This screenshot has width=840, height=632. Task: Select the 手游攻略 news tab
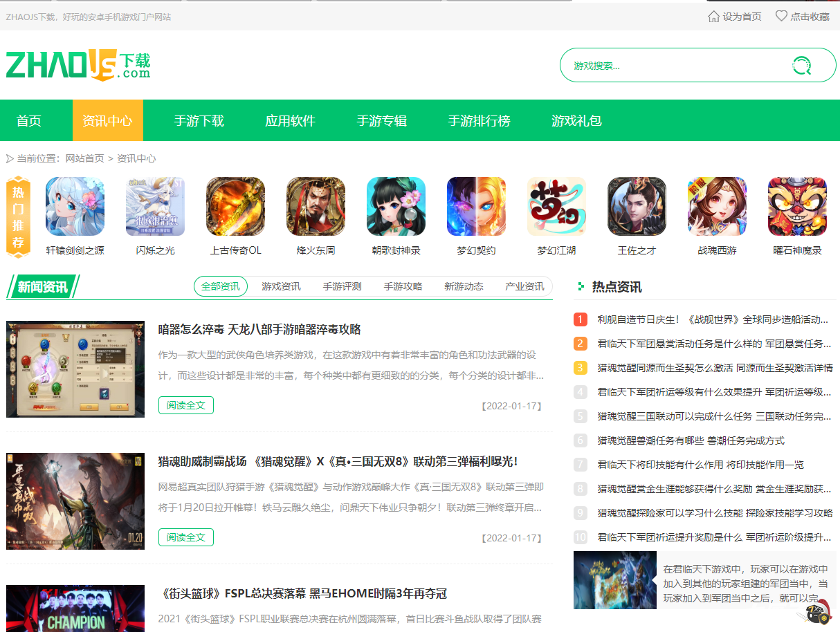tap(403, 286)
